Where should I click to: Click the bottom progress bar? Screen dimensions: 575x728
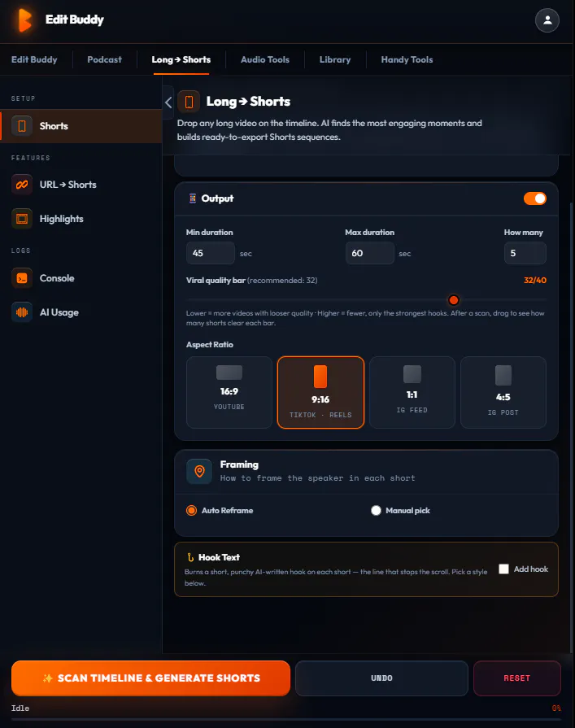click(x=286, y=719)
